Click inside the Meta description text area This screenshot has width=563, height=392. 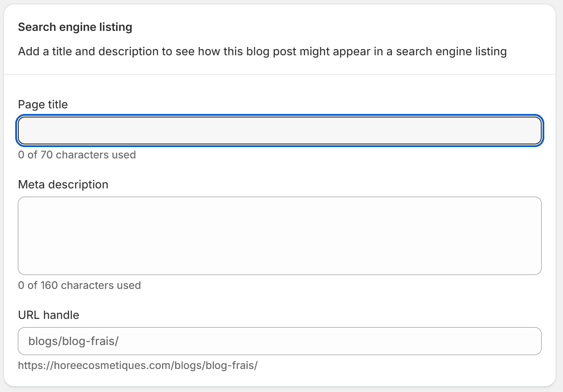point(280,235)
